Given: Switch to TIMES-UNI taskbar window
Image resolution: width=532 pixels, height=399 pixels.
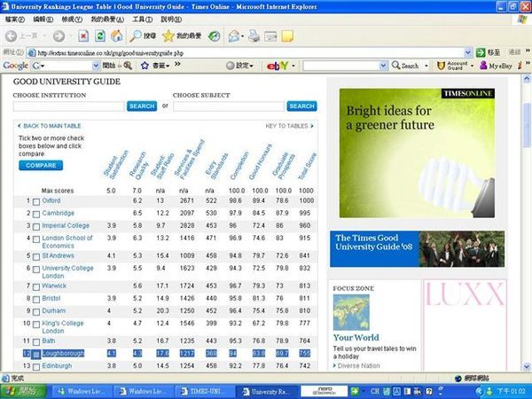Looking at the screenshot, I should pos(205,391).
